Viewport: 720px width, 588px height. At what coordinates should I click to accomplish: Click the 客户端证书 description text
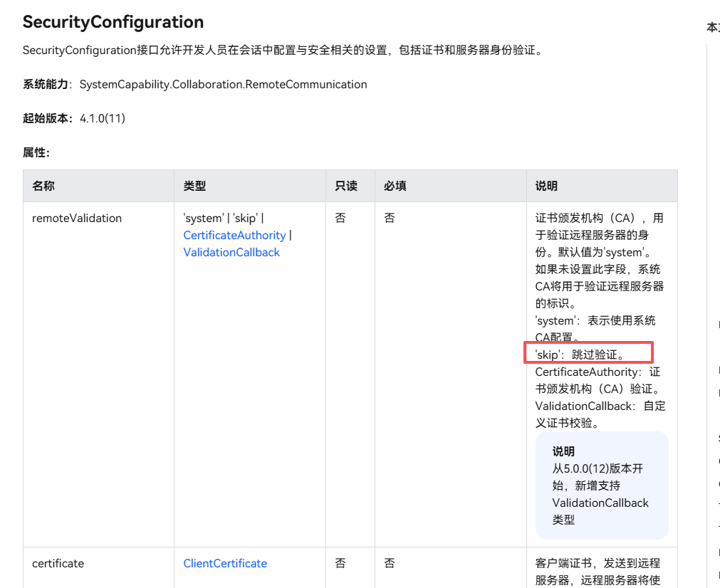[598, 572]
